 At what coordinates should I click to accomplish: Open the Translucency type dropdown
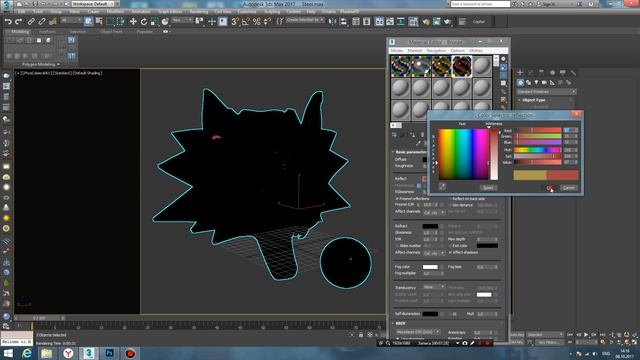click(x=433, y=287)
